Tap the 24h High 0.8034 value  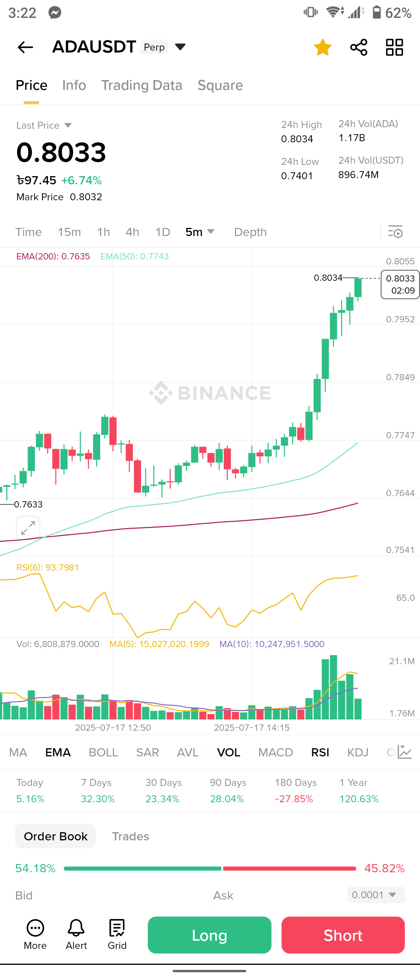[x=297, y=139]
